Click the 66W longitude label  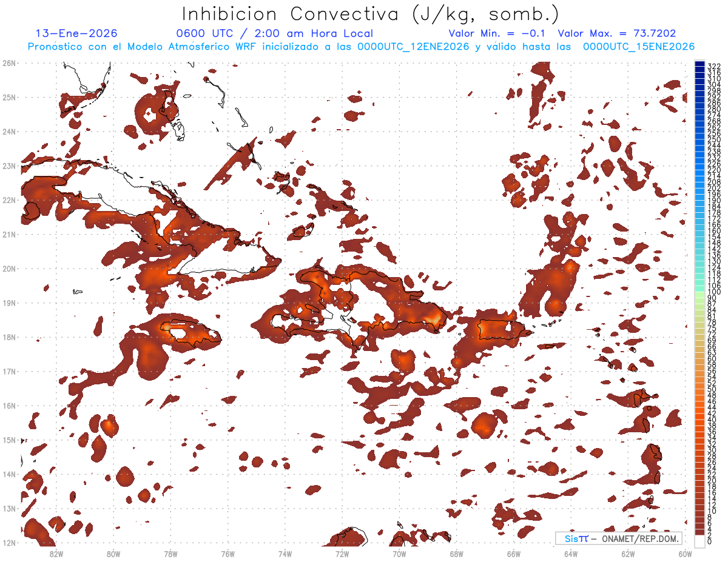click(x=514, y=554)
